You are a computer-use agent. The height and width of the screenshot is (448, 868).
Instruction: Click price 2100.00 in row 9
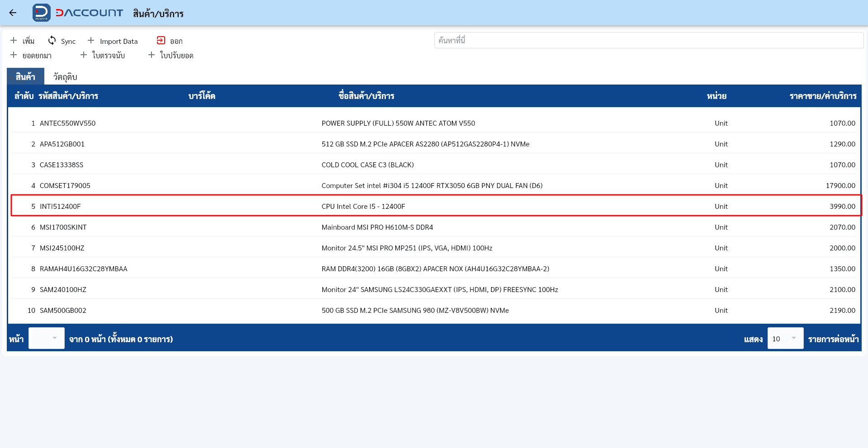point(842,289)
